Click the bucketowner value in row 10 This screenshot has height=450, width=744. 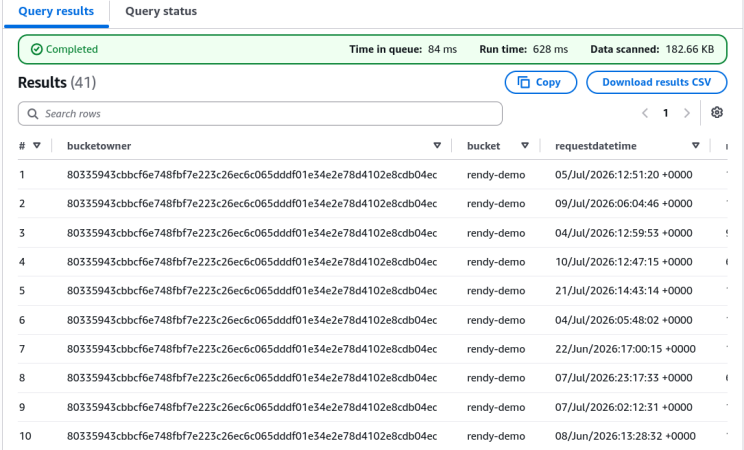[x=252, y=436]
